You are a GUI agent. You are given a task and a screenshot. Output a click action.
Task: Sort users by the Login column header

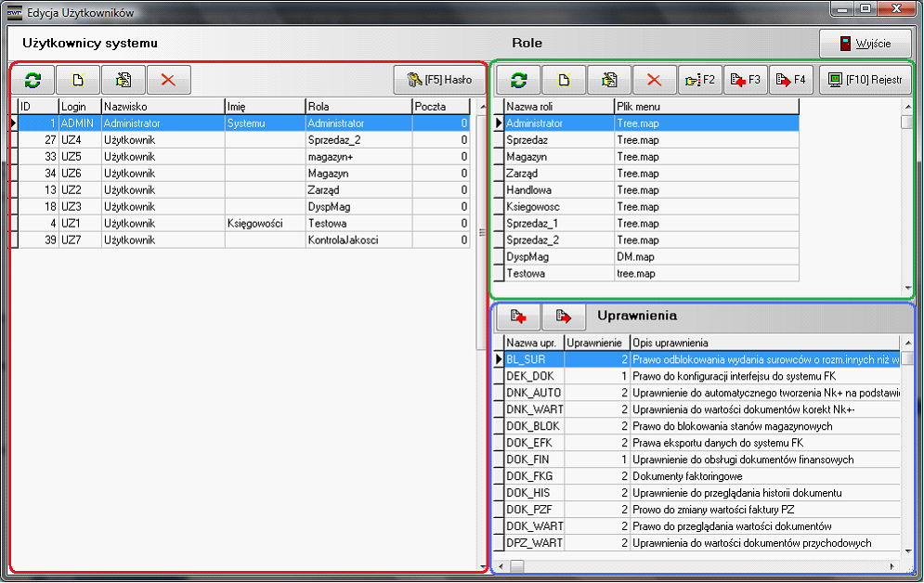click(x=79, y=107)
